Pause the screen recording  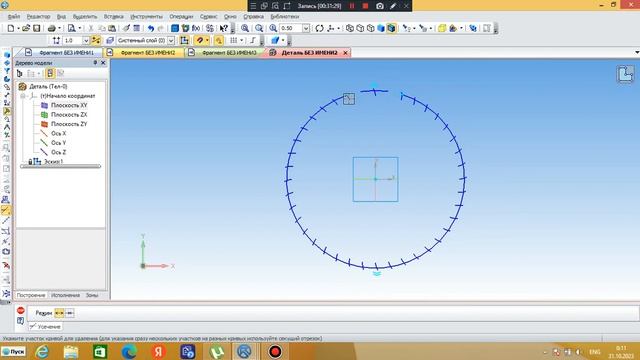(352, 6)
